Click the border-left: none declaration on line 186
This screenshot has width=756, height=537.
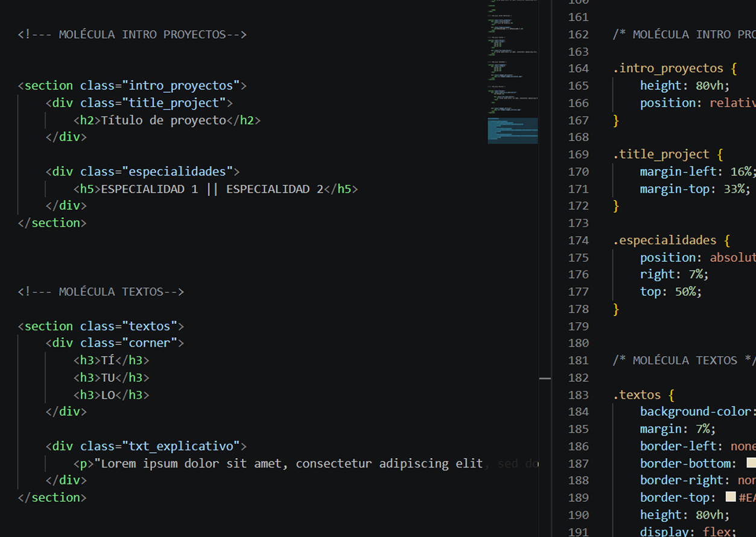point(698,446)
